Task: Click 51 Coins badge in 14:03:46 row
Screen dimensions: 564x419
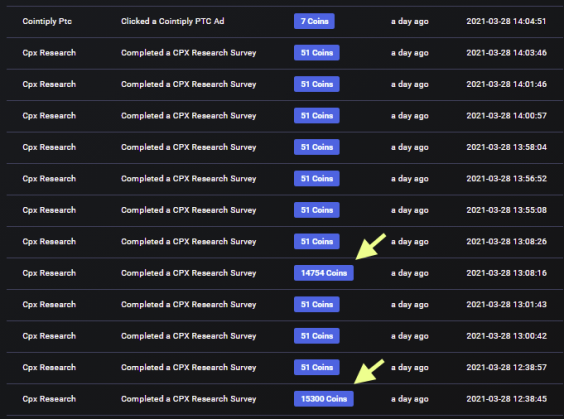Action: coord(317,53)
